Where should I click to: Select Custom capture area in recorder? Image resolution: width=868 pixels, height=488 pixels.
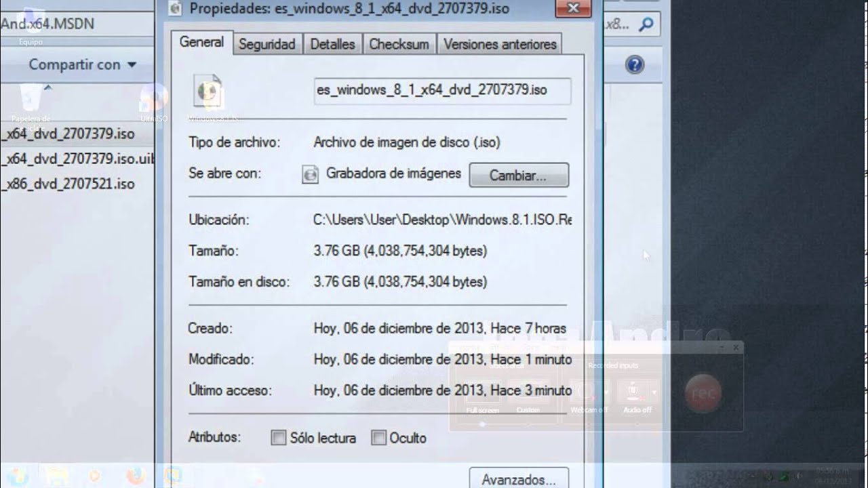pos(528,395)
